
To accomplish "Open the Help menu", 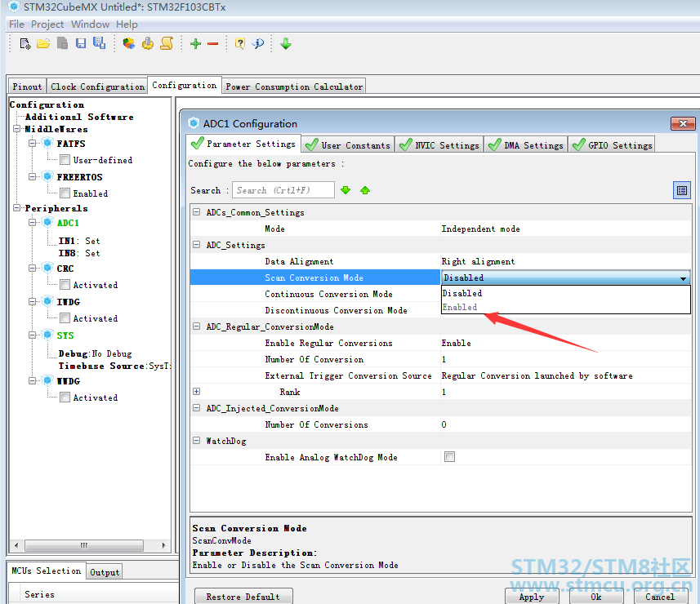I will [127, 24].
